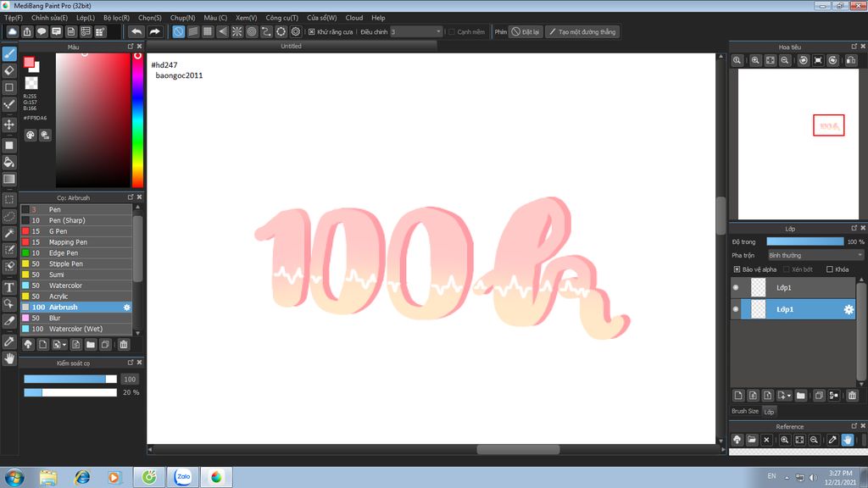Image resolution: width=868 pixels, height=488 pixels.
Task: Adjust the Độ trong opacity slider
Action: [x=805, y=241]
